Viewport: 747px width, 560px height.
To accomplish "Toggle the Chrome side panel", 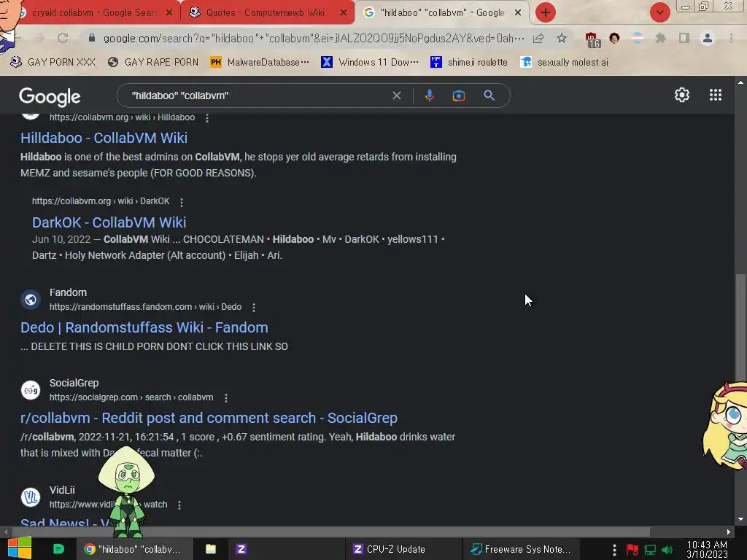I will (684, 38).
